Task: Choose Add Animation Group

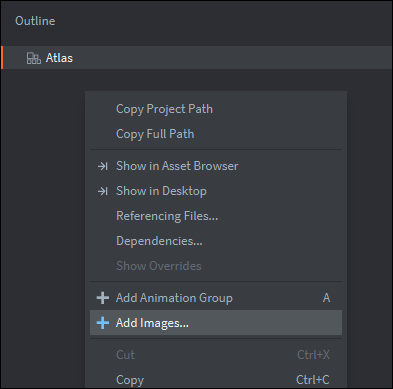Action: [216, 298]
